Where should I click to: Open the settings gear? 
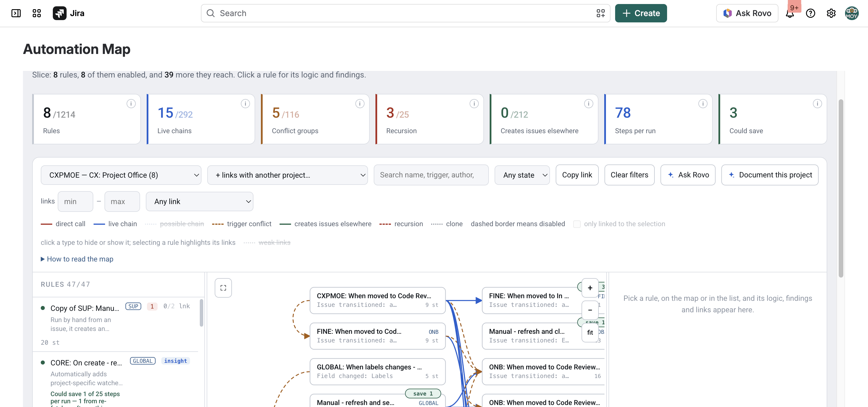[x=831, y=13]
